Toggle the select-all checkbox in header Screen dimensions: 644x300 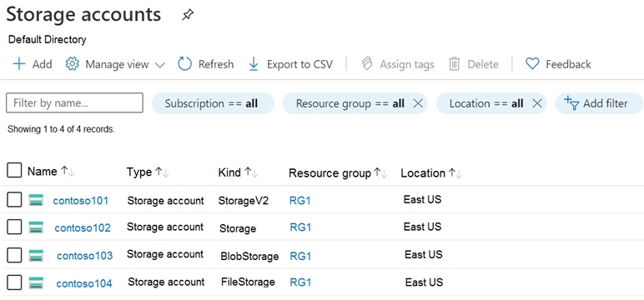coord(14,170)
